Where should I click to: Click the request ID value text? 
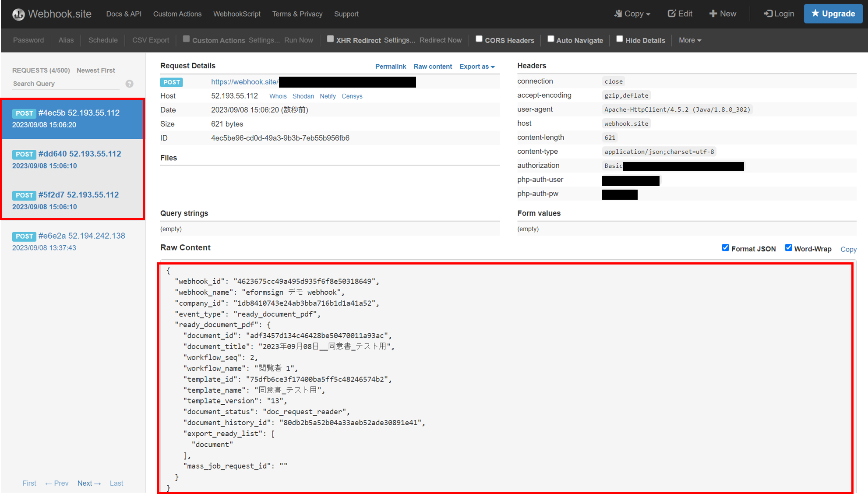pos(280,138)
